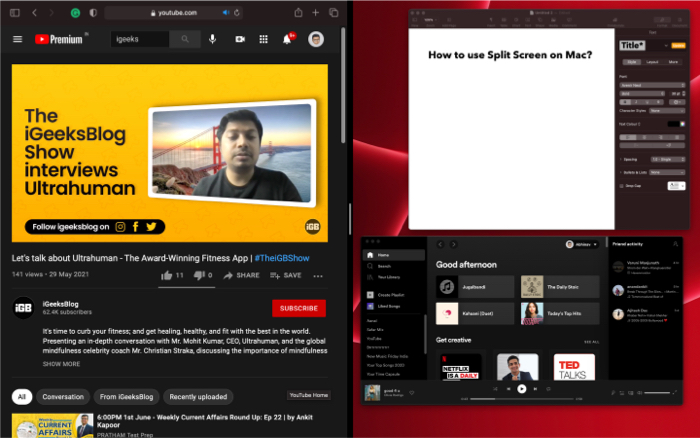Go to YouTube Premium home logo
The width and height of the screenshot is (700, 438).
[59, 39]
